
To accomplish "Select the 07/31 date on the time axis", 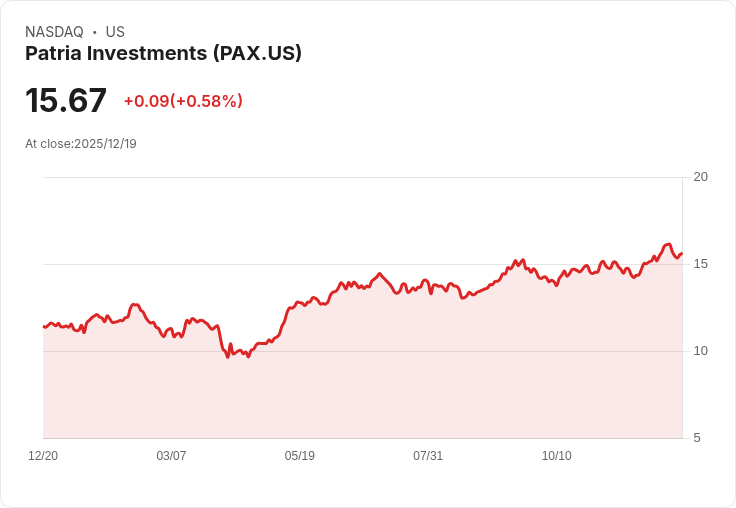I will (x=428, y=456).
